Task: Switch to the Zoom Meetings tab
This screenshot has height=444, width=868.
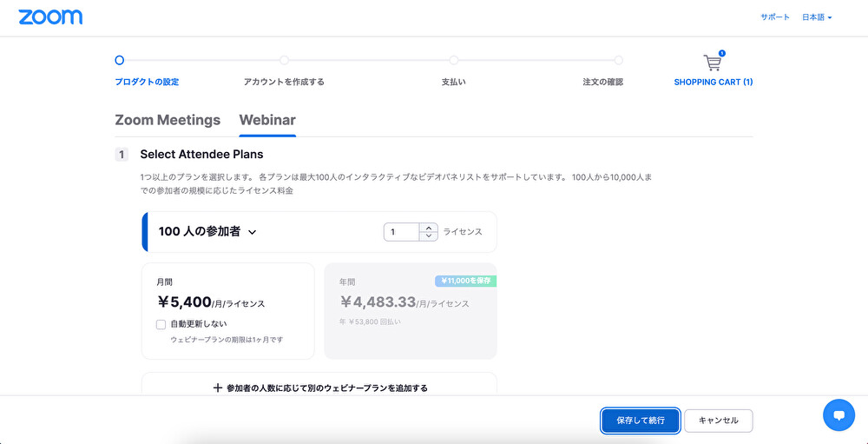Action: (168, 120)
